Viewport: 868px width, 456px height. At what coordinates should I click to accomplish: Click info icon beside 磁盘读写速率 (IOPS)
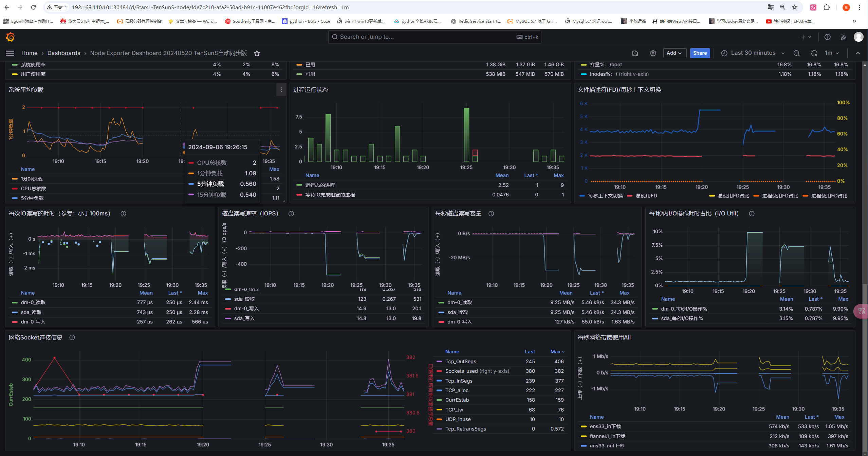291,214
